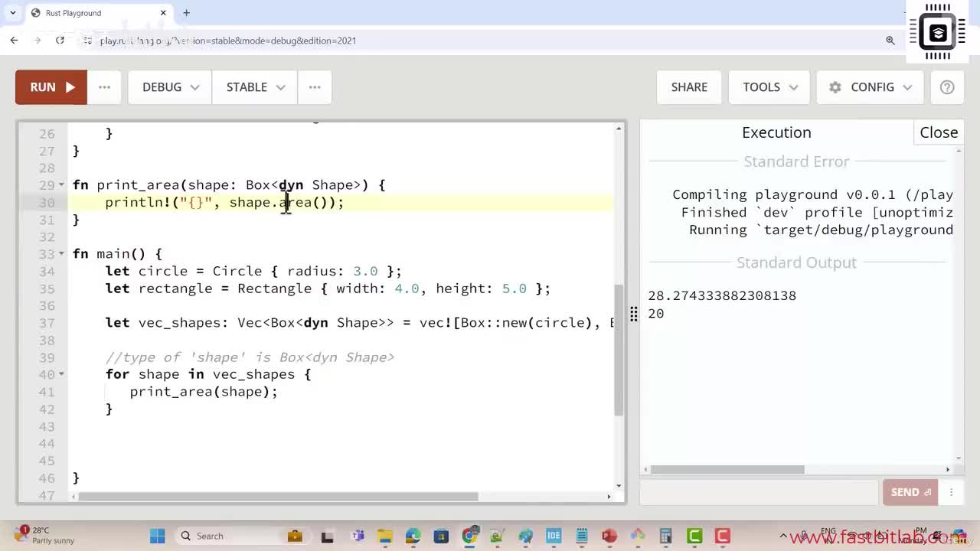Click the println! code on line 30
Screen dimensions: 980x551
pos(224,203)
